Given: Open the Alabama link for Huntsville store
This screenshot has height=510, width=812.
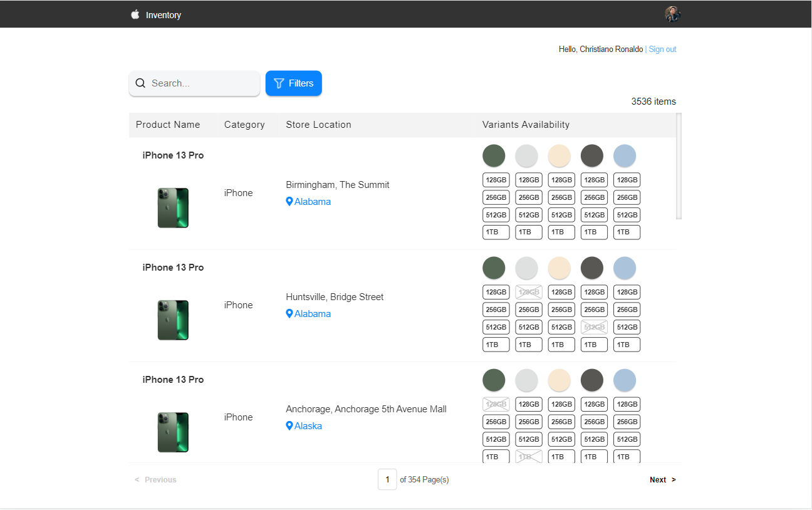Looking at the screenshot, I should coord(313,314).
